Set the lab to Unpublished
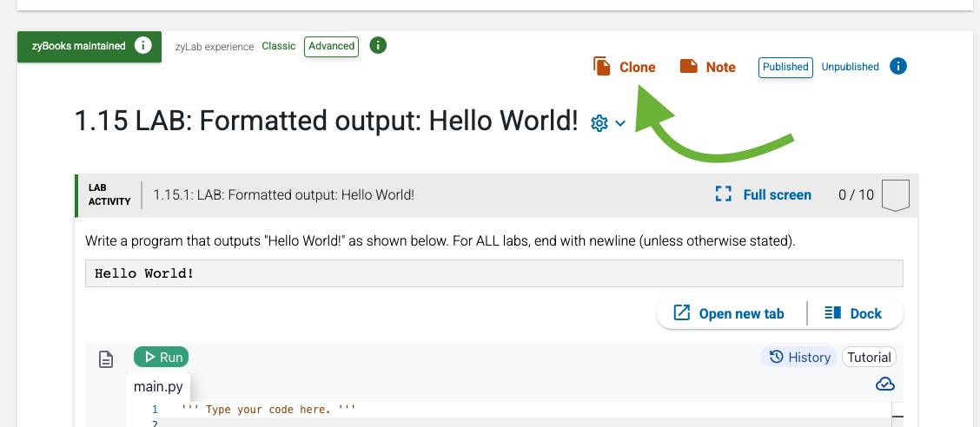 point(850,67)
